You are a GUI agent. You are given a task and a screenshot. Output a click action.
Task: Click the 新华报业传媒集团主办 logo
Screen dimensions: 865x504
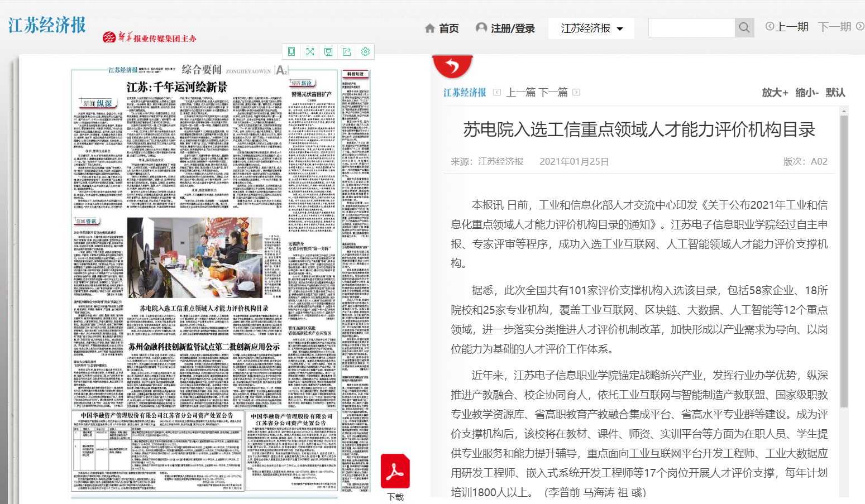tap(150, 37)
